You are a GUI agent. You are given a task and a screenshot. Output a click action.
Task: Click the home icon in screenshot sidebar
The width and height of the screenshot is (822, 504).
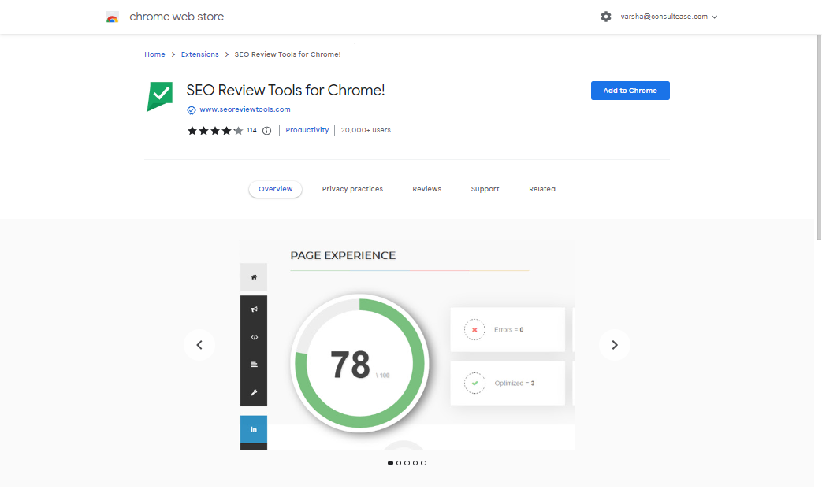[254, 277]
